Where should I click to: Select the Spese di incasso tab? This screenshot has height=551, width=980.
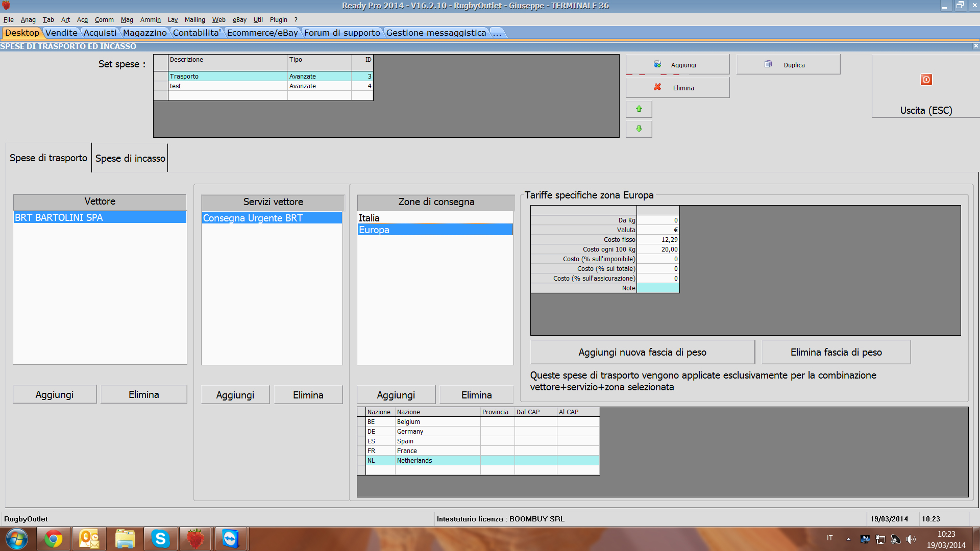130,159
